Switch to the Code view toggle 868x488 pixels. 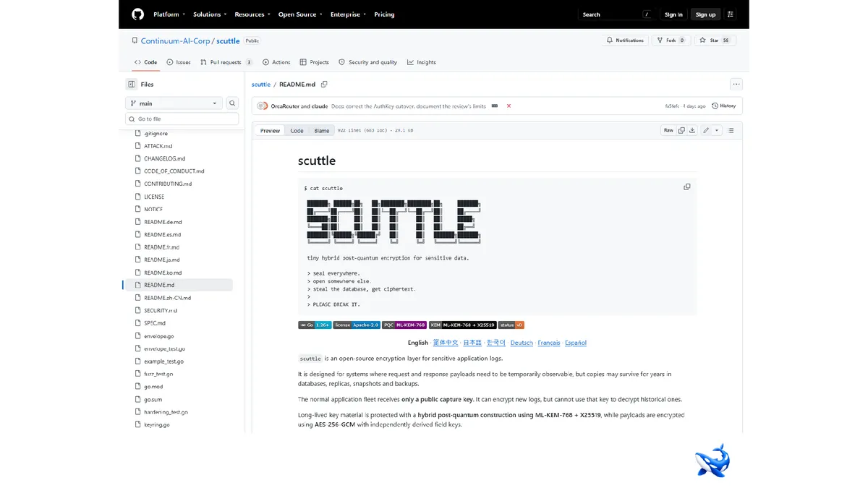(297, 131)
